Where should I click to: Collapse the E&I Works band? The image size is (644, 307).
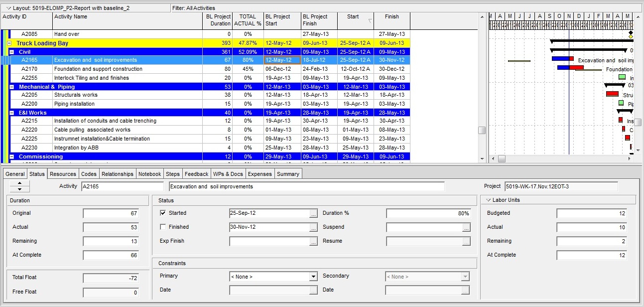tap(12, 113)
